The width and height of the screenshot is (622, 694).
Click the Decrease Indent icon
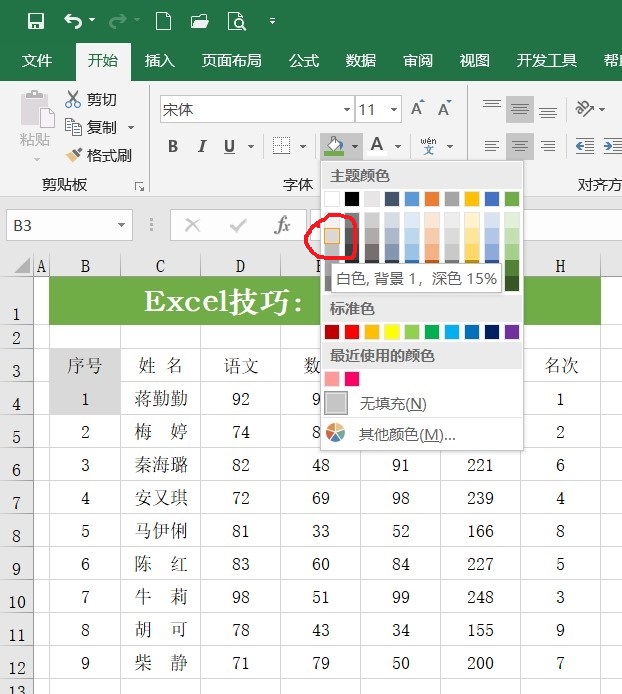pos(584,146)
